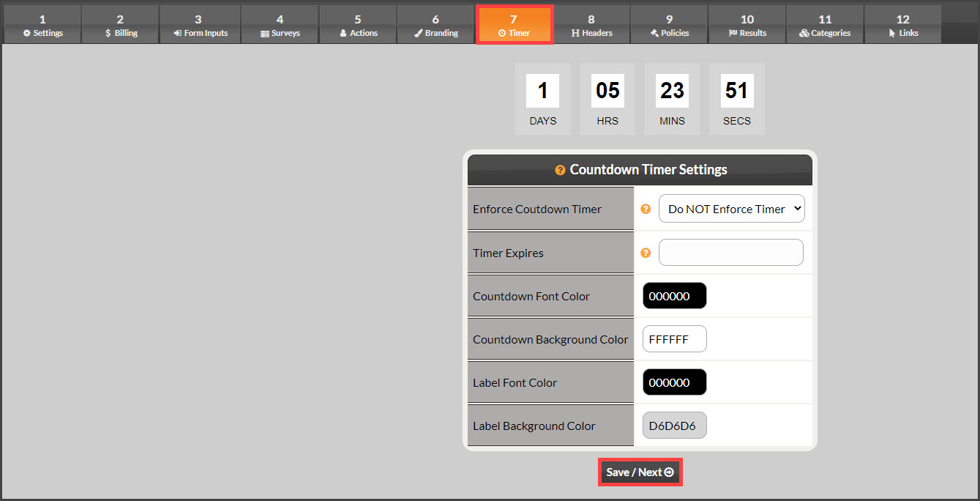Click the Save / Next button
980x501 pixels.
tap(640, 472)
